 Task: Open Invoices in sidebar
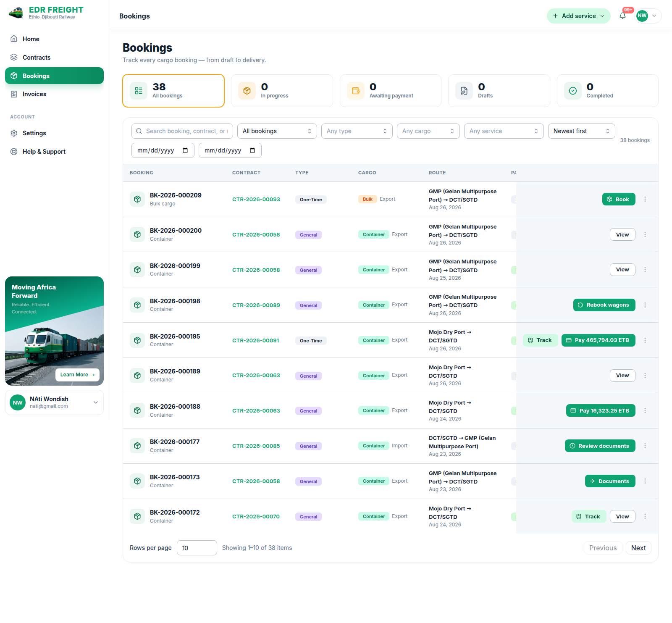point(54,94)
